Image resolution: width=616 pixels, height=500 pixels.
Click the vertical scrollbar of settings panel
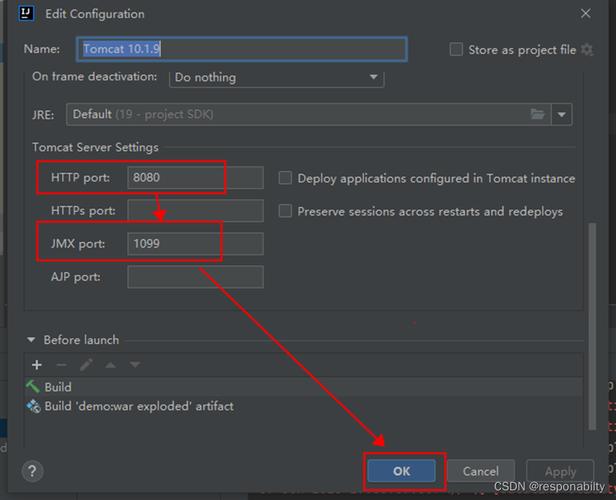(592, 326)
